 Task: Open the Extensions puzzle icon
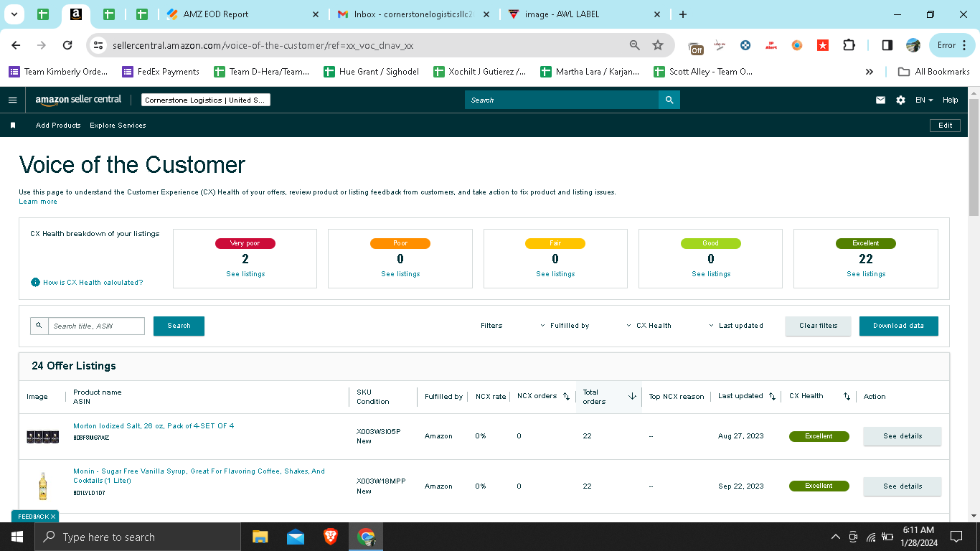click(849, 45)
